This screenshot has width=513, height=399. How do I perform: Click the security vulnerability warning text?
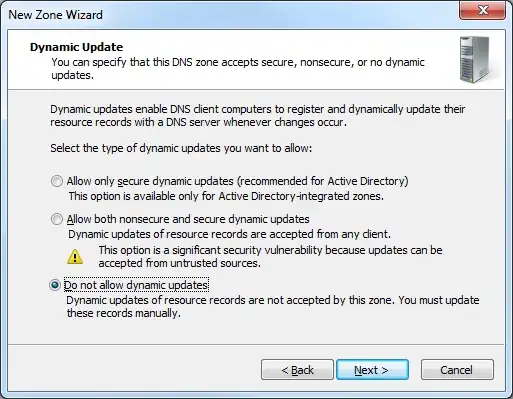[270, 257]
